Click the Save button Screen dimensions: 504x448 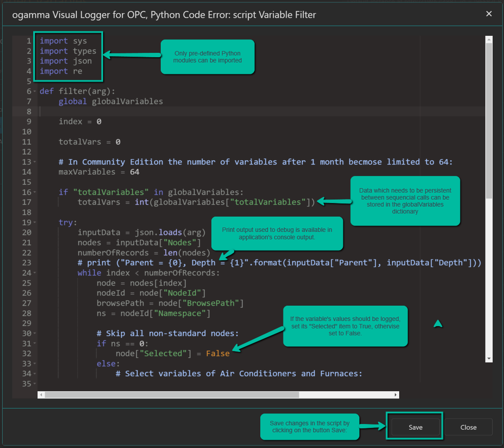[415, 427]
